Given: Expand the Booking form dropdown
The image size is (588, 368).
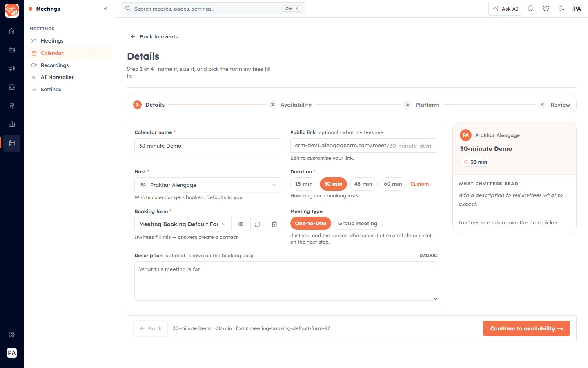Looking at the screenshot, I should (183, 224).
